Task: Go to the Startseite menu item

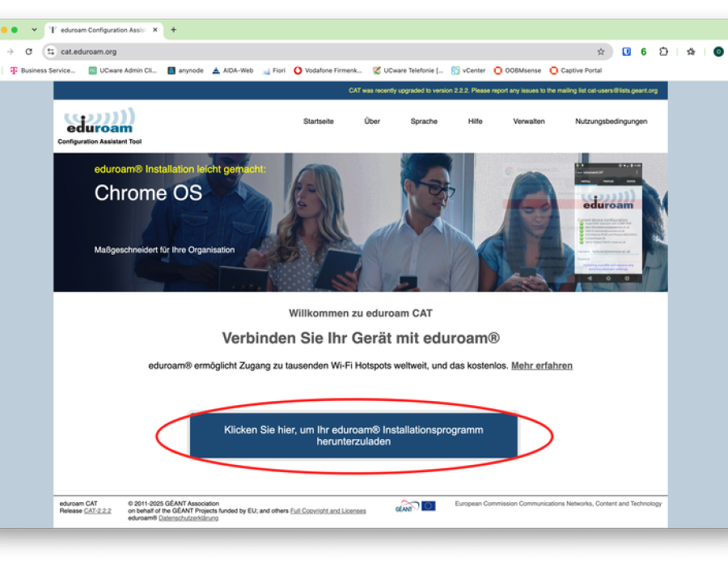Action: point(319,121)
